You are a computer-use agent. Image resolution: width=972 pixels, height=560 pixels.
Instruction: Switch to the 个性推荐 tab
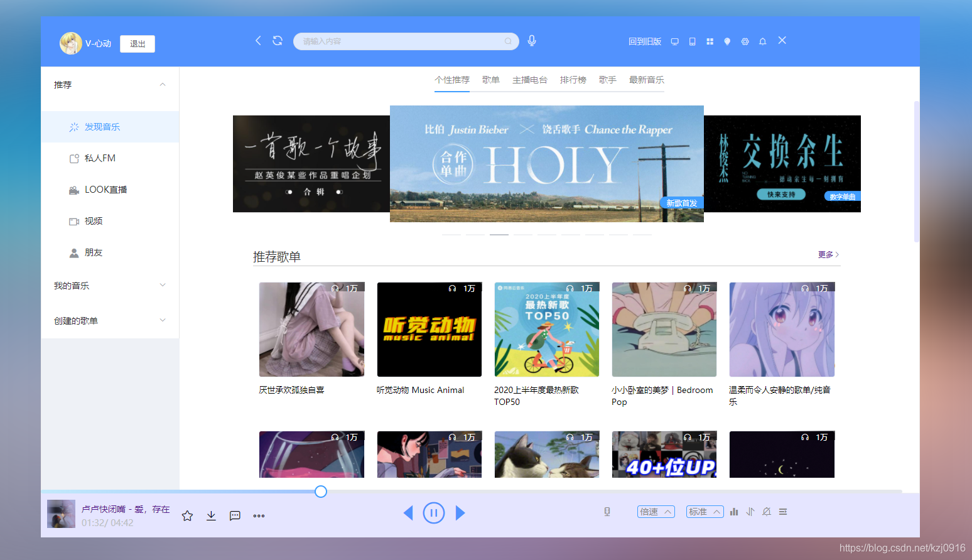click(452, 80)
